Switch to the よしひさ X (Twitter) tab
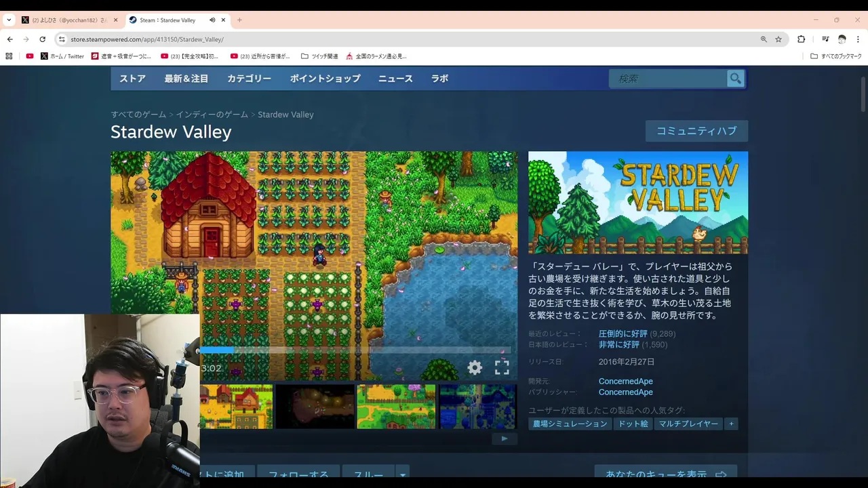Image resolution: width=868 pixels, height=488 pixels. tap(69, 20)
